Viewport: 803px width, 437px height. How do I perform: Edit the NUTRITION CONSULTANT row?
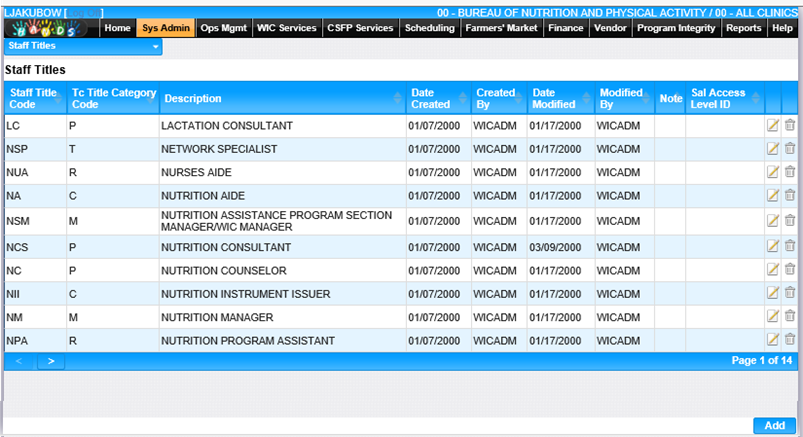[x=773, y=246]
